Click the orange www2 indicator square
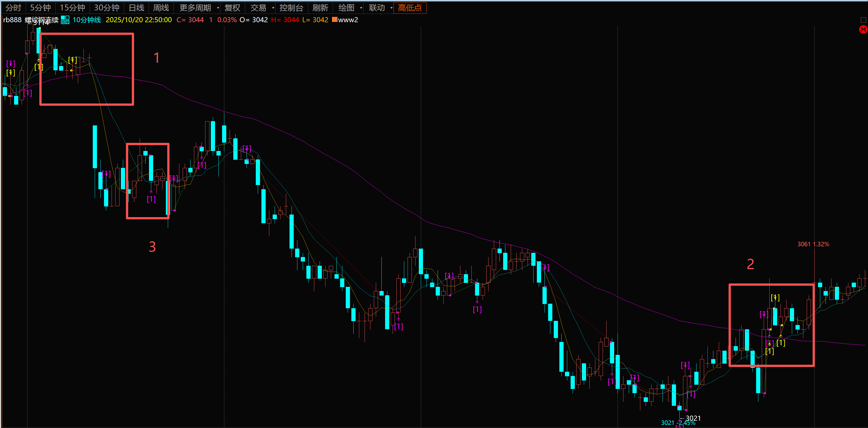The image size is (868, 428). tap(334, 20)
